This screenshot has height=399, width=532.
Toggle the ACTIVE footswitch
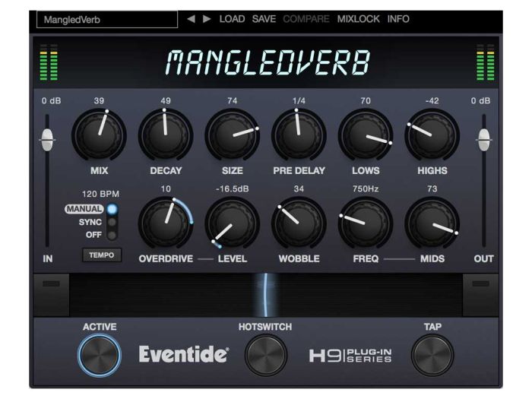(100, 355)
